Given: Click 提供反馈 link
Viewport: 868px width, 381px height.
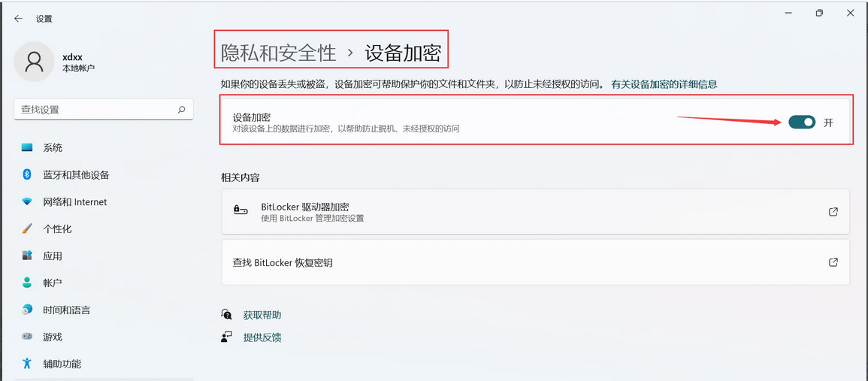Looking at the screenshot, I should tap(262, 337).
